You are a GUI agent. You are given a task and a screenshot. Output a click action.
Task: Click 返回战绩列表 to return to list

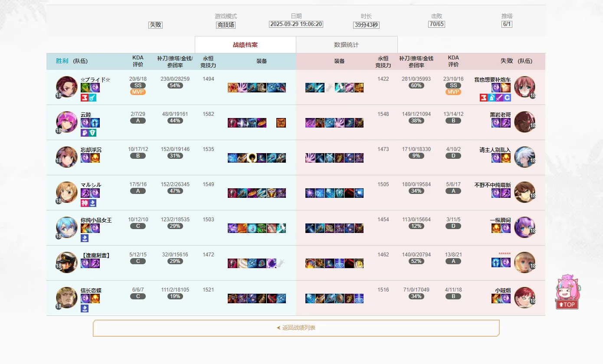pos(296,328)
